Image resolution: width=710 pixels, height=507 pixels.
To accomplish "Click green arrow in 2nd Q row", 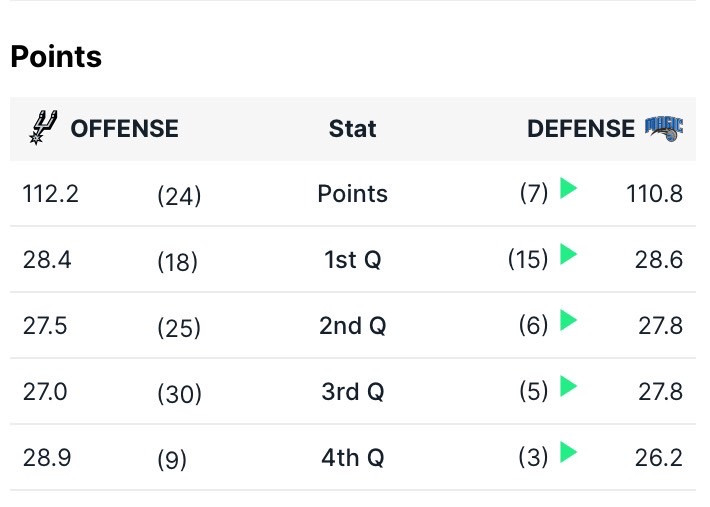I will pyautogui.click(x=568, y=320).
